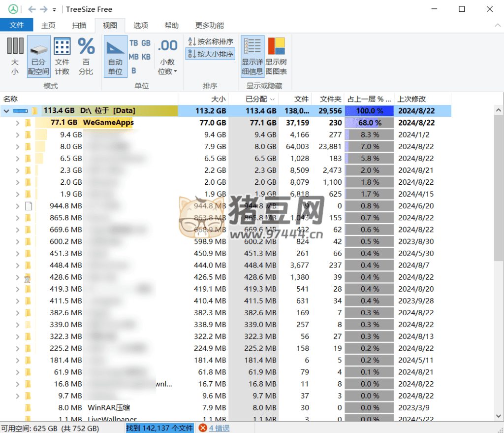Click the 自动单位 automatic units icon
The width and height of the screenshot is (504, 433).
coord(115,56)
